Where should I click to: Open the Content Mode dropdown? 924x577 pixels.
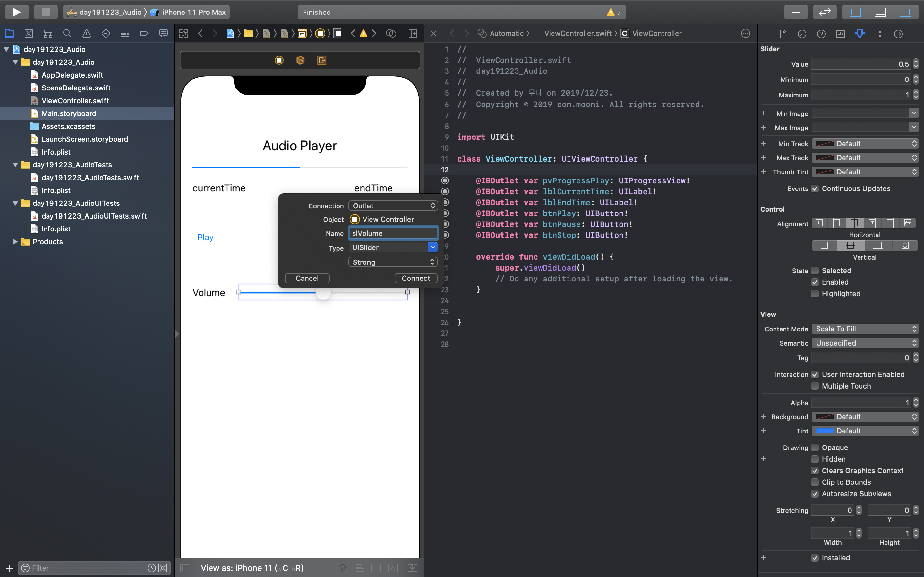(865, 329)
